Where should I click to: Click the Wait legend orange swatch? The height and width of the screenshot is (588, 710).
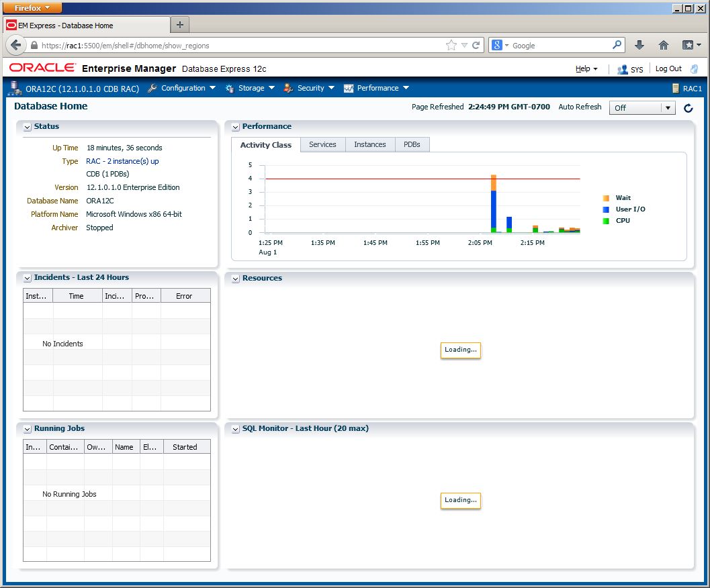pyautogui.click(x=606, y=198)
